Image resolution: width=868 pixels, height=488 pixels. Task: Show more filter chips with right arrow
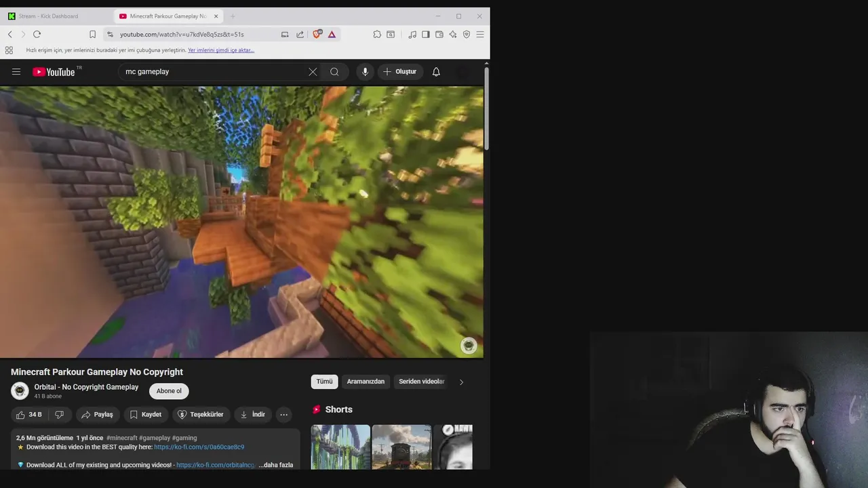(461, 382)
